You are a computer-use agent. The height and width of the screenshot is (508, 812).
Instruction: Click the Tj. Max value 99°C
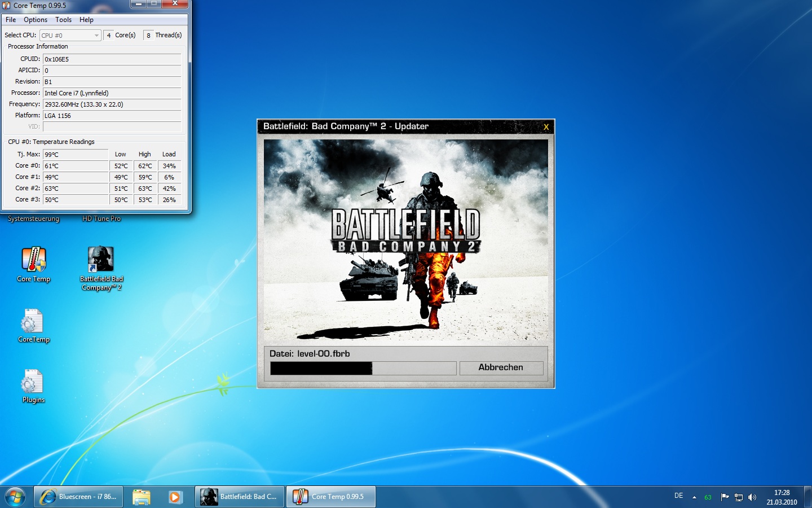76,155
